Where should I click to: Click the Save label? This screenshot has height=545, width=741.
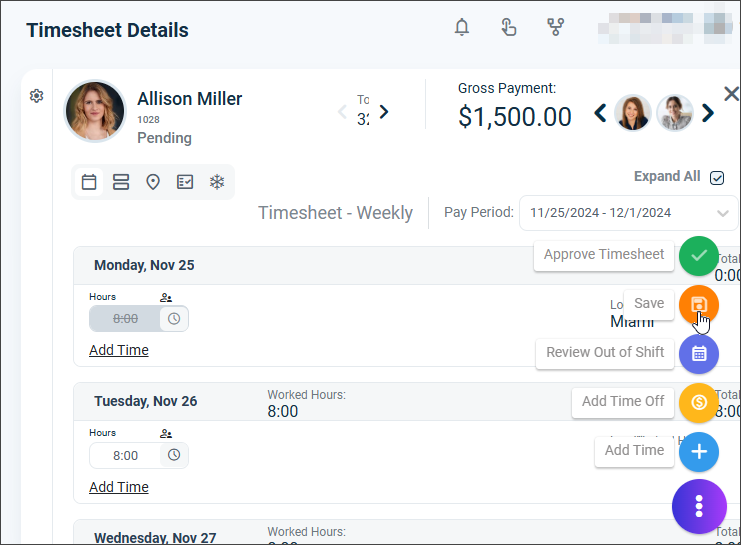click(649, 304)
